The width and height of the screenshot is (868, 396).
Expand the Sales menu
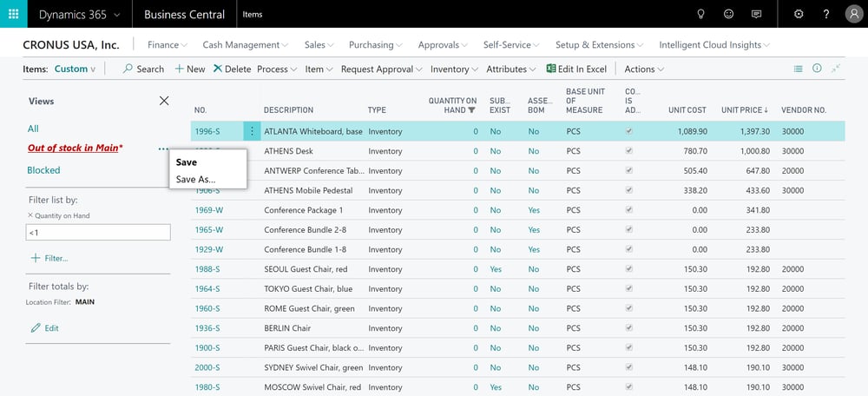(x=319, y=45)
